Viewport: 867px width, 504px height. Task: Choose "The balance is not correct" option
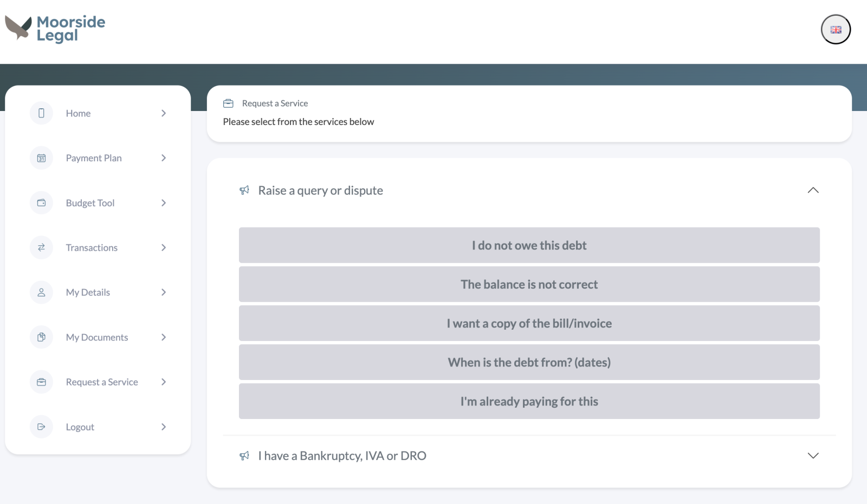[x=529, y=284]
